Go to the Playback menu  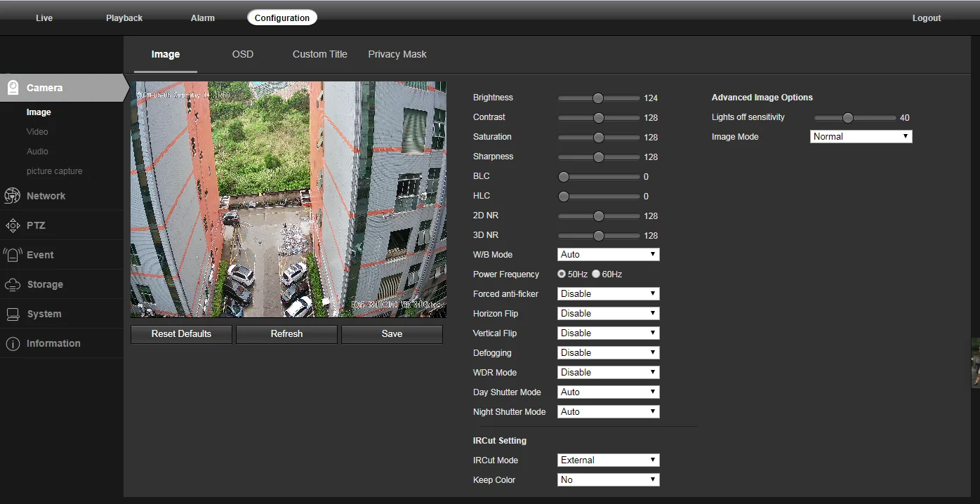(124, 18)
